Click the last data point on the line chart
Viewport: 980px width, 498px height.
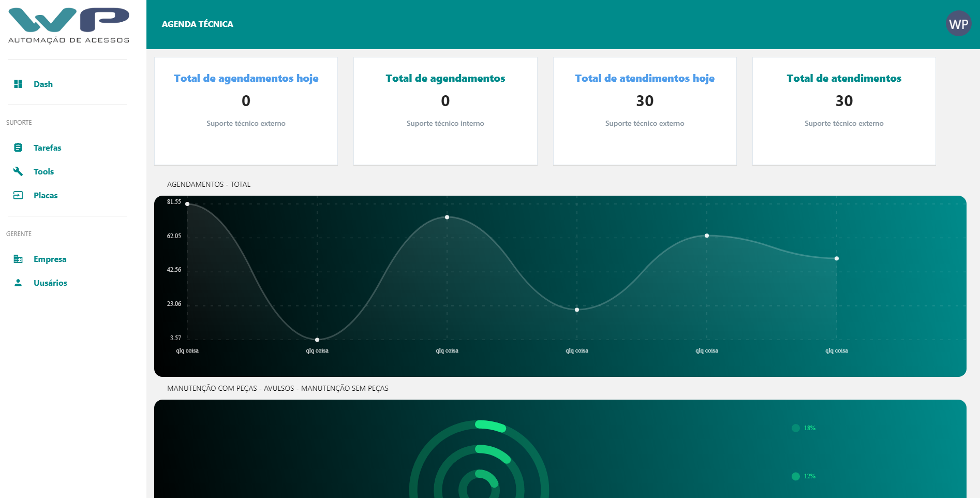[x=837, y=258]
